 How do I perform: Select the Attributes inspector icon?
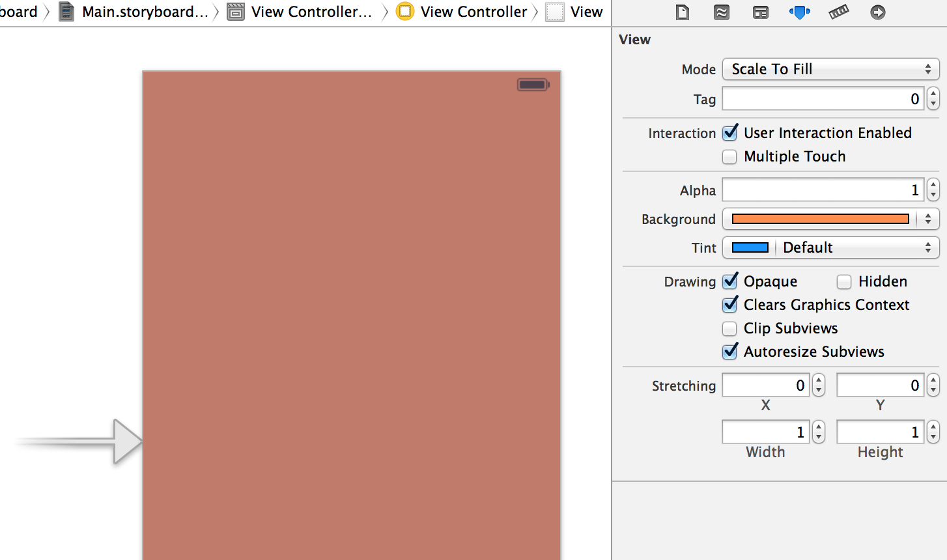point(799,12)
